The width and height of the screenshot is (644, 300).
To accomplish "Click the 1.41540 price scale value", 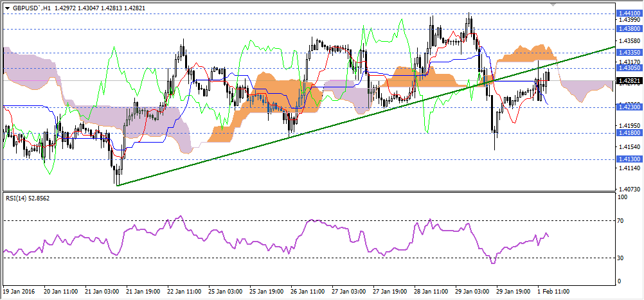I will click(630, 146).
